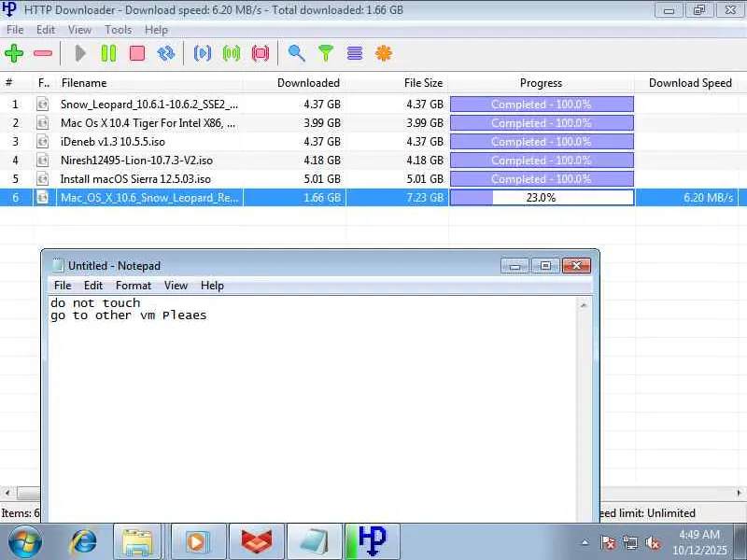Open HTTP Downloader Tools menu

pyautogui.click(x=119, y=30)
